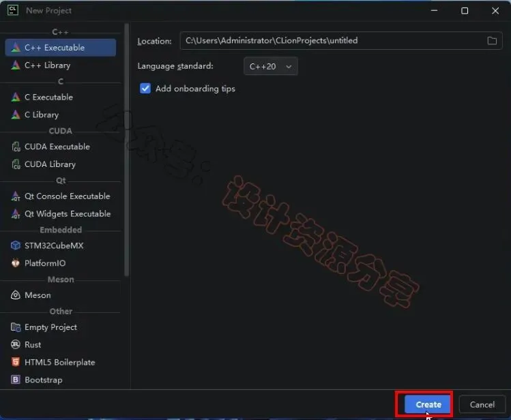Close the New Project dialog
Image resolution: width=511 pixels, height=420 pixels.
[x=495, y=11]
